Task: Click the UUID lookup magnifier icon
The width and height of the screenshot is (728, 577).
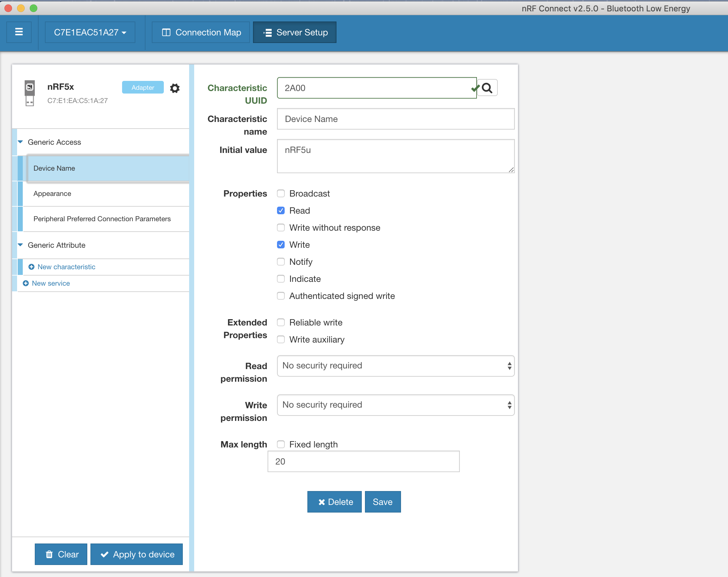Action: click(x=487, y=88)
